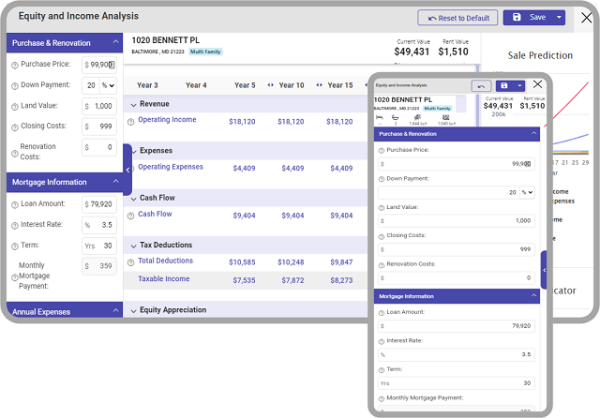Screen dimensions: 600x418
Task: Click help icon beside Purchase Price in sidebar
Action: tap(15, 65)
